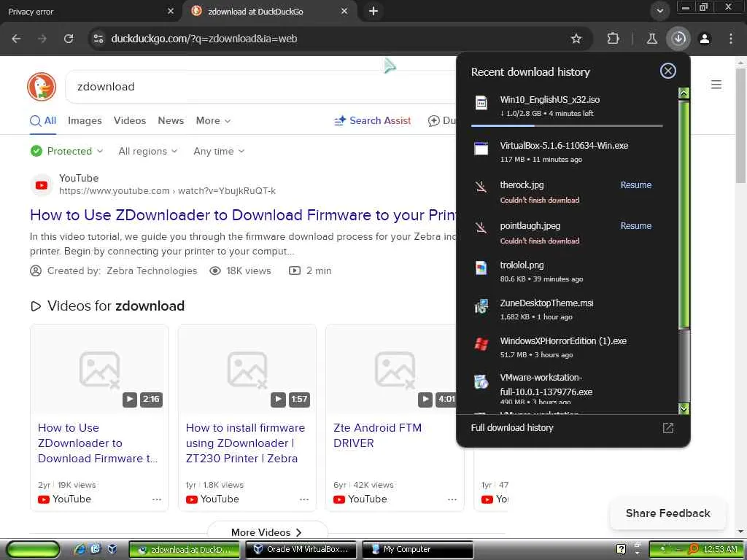This screenshot has height=560, width=747.
Task: Expand the tab search dropdown arrow
Action: 659,11
